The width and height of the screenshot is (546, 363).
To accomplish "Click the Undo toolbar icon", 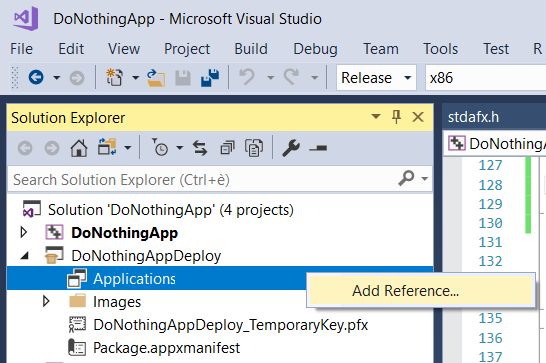I will pos(247,77).
